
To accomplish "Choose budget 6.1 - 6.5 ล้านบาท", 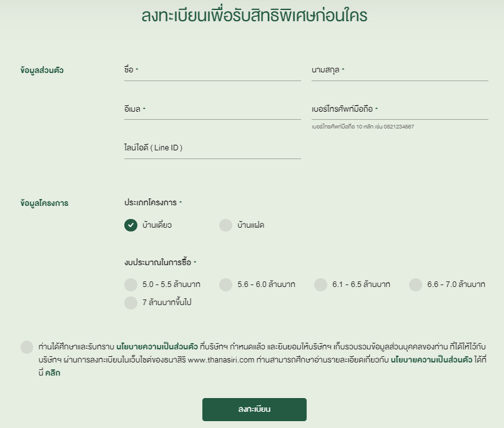I will [x=320, y=285].
